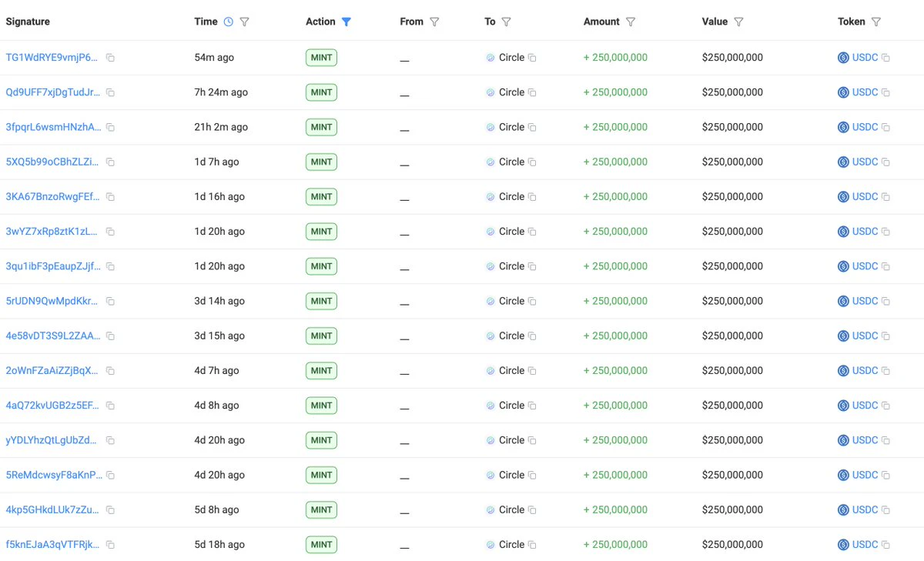
Task: Copy signature 5rUDN9QwMpdKkr with its copy icon
Action: coord(110,302)
